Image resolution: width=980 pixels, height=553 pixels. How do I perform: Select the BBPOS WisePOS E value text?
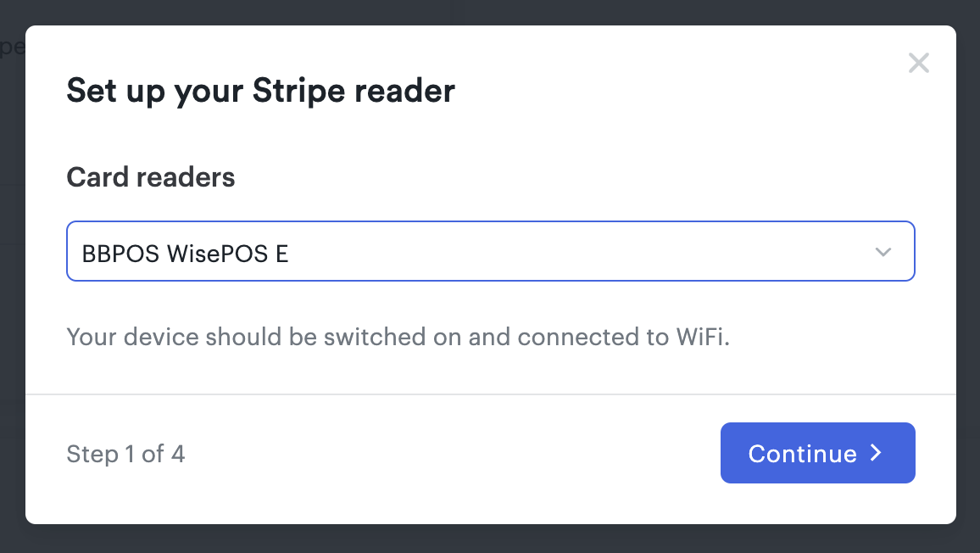[x=185, y=254]
